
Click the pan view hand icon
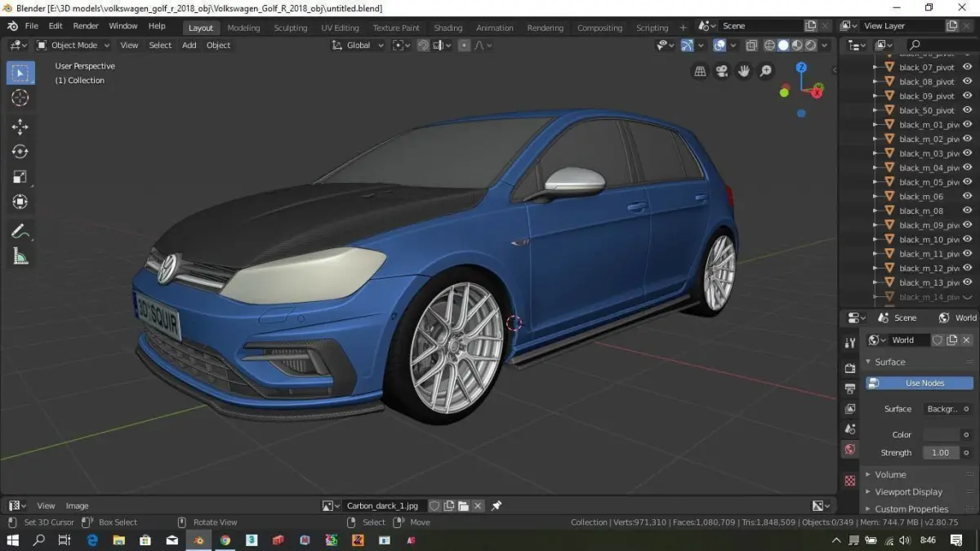tap(744, 71)
